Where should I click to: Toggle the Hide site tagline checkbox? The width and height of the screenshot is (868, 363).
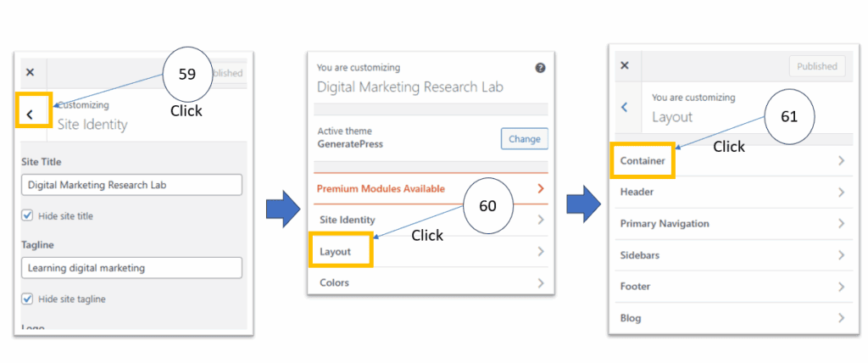[28, 299]
